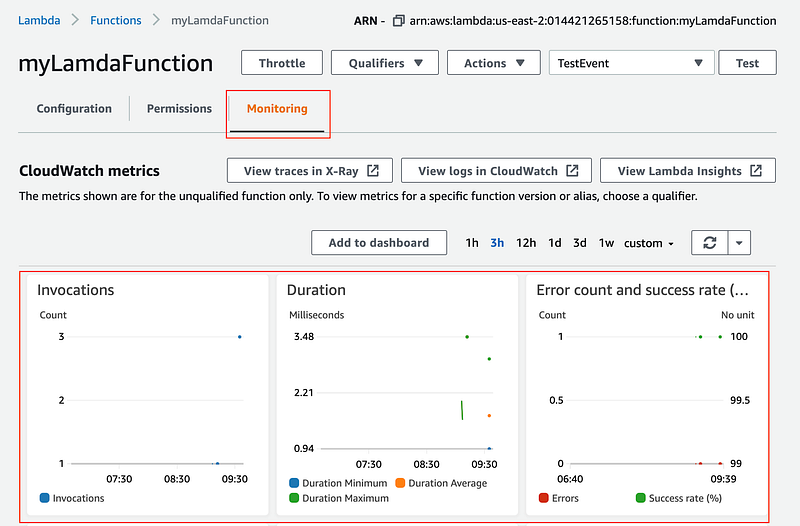This screenshot has width=800, height=526.
Task: Copy the function ARN with the copy icon
Action: 398,21
